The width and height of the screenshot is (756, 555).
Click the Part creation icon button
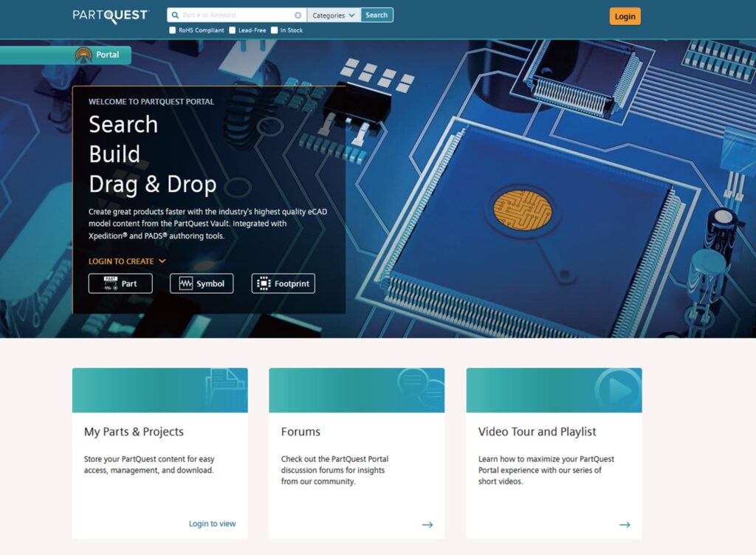point(120,283)
